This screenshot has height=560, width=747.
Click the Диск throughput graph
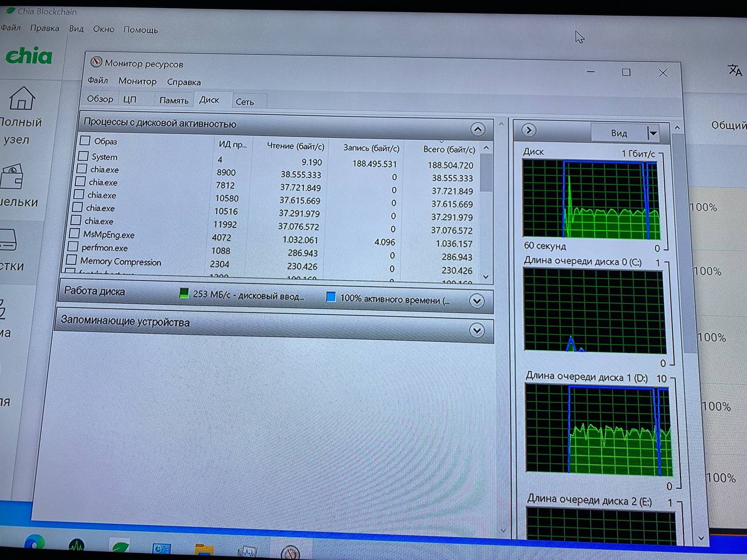tap(592, 199)
